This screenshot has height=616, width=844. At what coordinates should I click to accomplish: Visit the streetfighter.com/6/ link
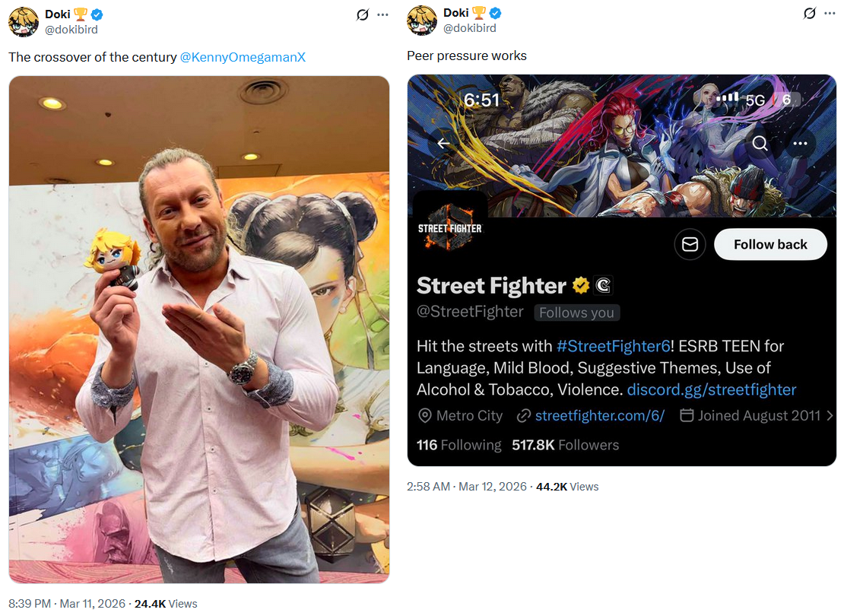600,416
